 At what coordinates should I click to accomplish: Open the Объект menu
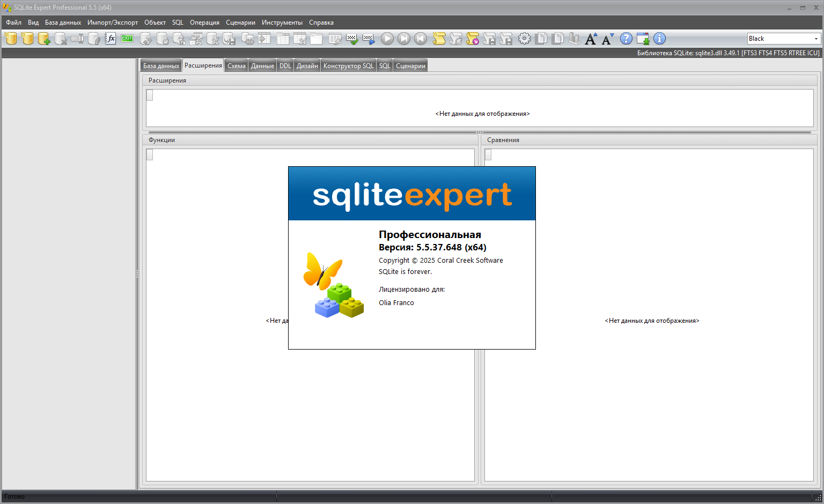pos(155,23)
